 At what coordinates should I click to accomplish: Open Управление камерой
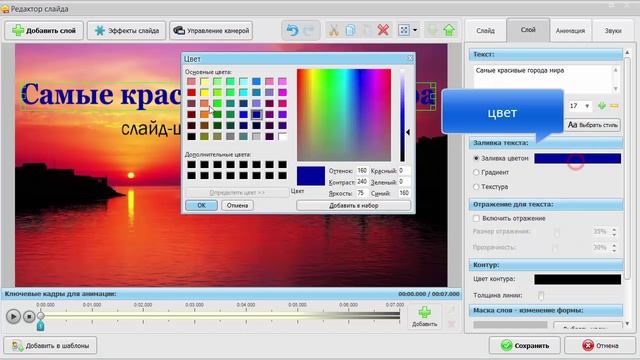(211, 31)
